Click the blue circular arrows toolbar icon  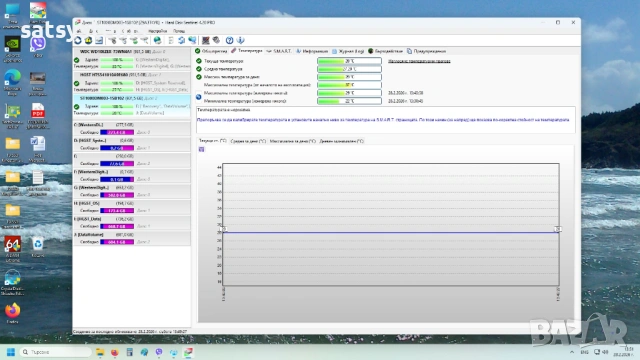[182, 40]
